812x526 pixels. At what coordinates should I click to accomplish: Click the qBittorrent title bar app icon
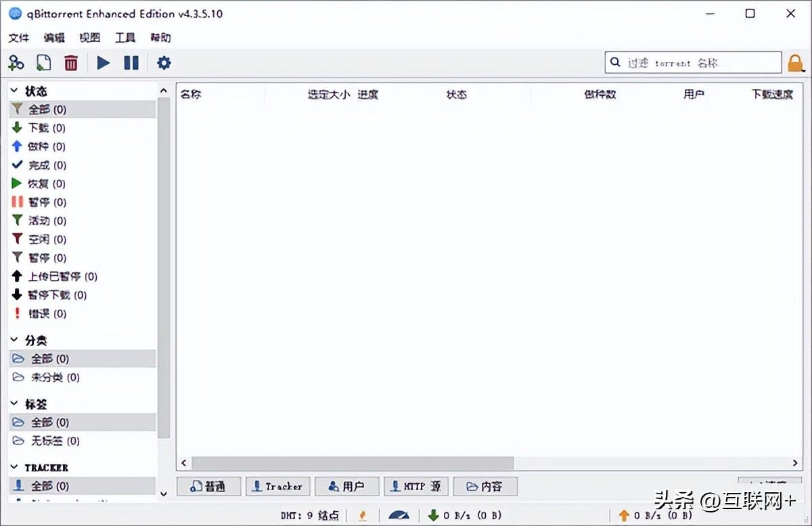16,14
